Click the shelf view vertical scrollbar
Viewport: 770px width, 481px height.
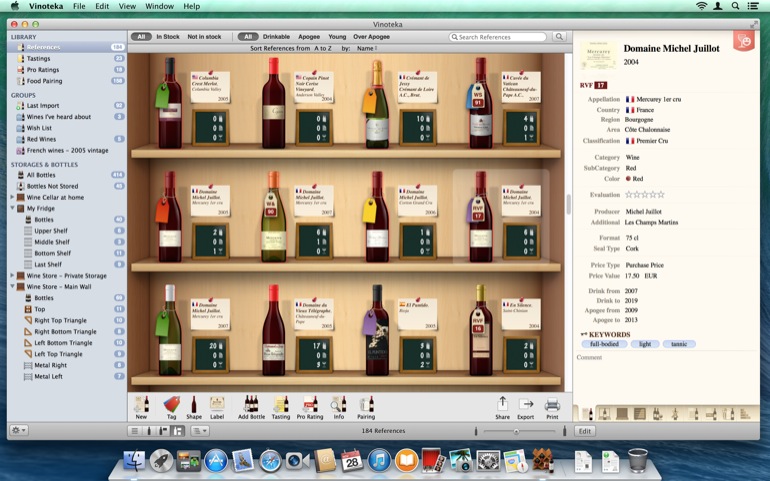pos(568,204)
